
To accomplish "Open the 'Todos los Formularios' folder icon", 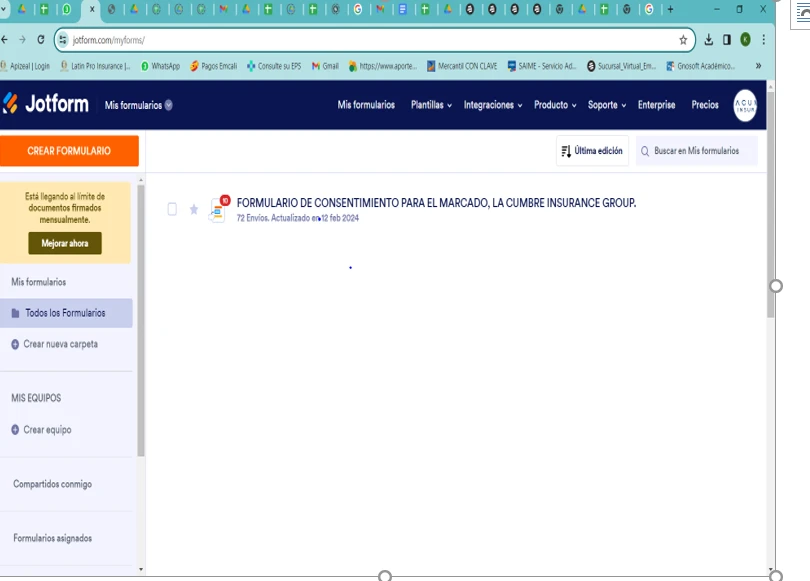I will pyautogui.click(x=16, y=312).
